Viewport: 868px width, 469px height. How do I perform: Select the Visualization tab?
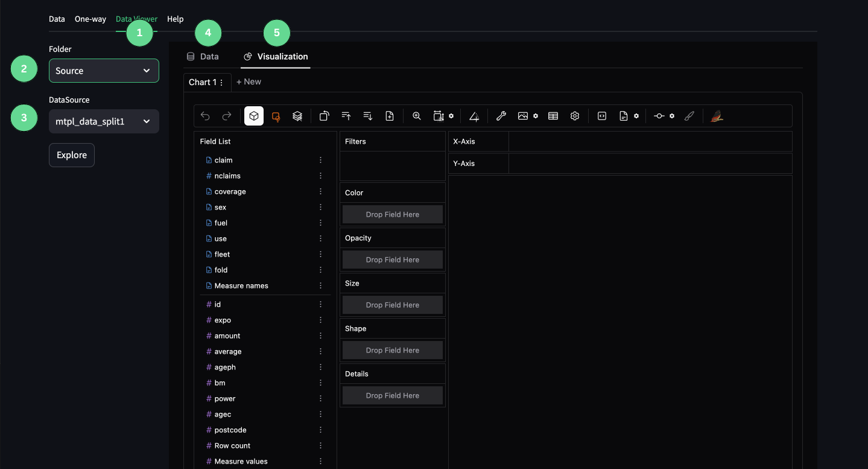pyautogui.click(x=276, y=56)
